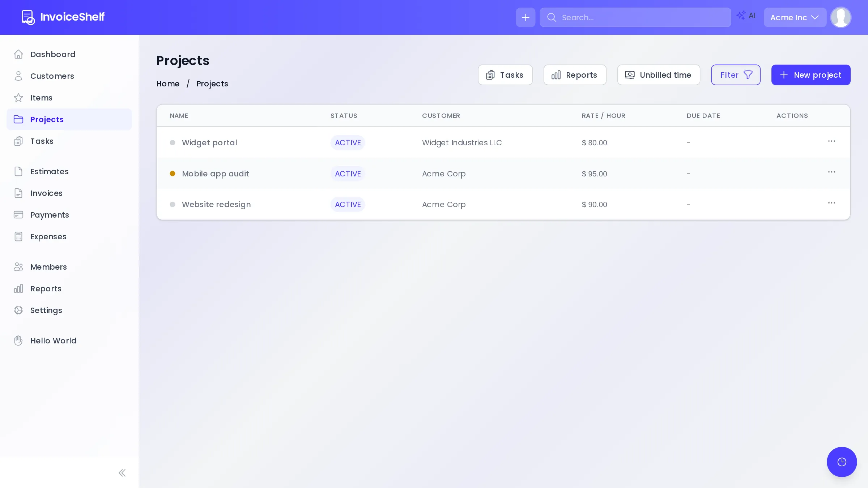
Task: Open actions menu for Widget portal
Action: [x=831, y=141]
